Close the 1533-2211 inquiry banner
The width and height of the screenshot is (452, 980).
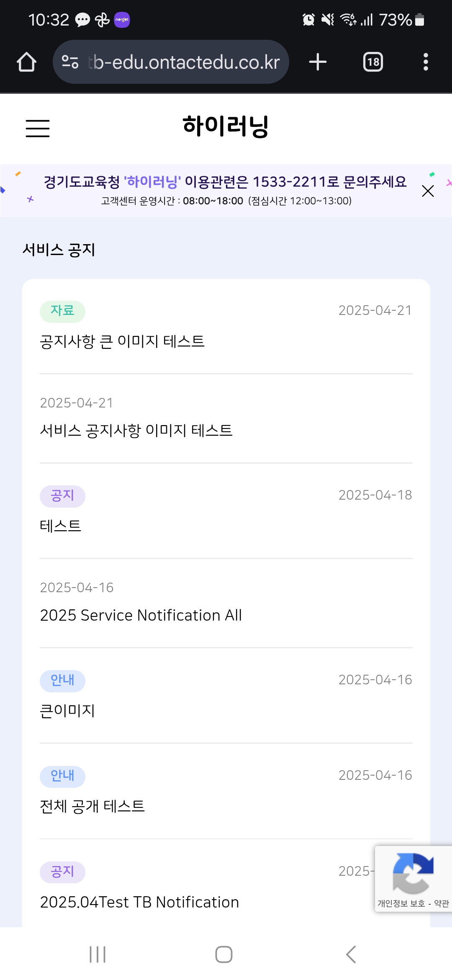[x=428, y=191]
